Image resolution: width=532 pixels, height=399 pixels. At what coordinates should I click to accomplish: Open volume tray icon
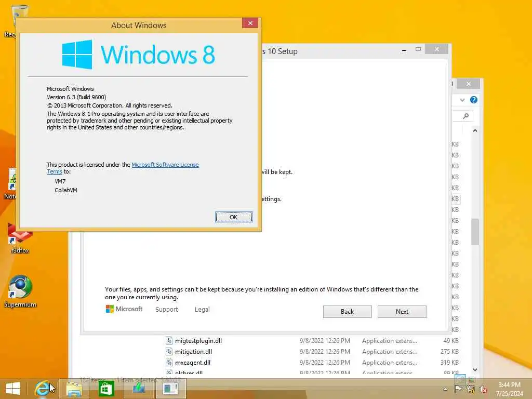pyautogui.click(x=483, y=389)
